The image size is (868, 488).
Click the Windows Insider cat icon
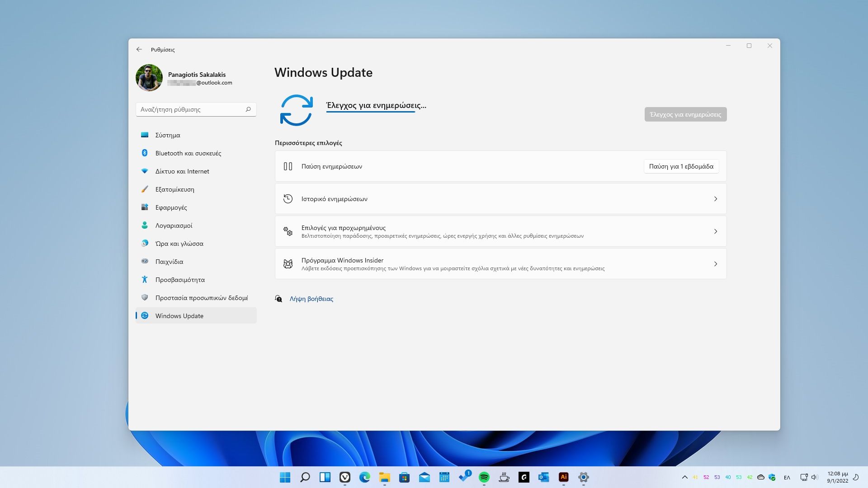[288, 264]
